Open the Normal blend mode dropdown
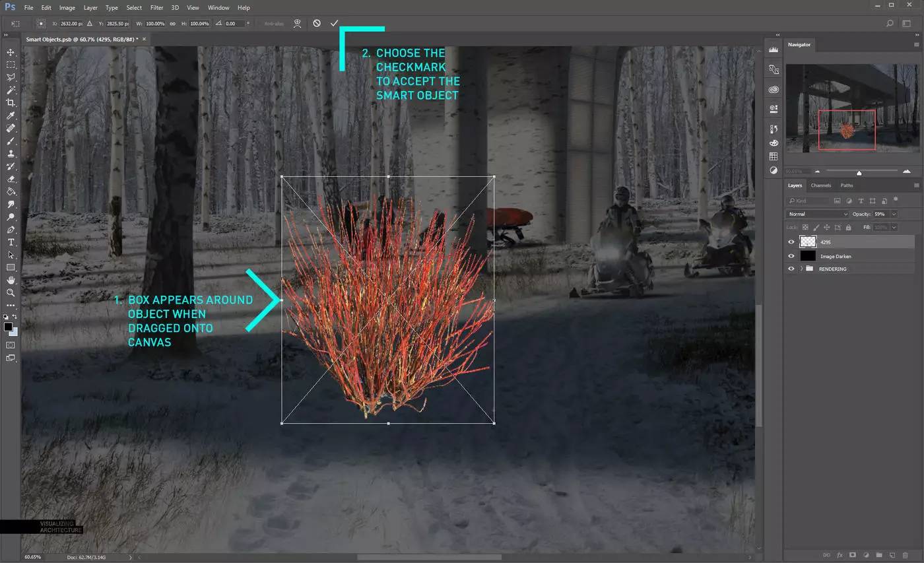Image resolution: width=924 pixels, height=563 pixels. pyautogui.click(x=818, y=214)
